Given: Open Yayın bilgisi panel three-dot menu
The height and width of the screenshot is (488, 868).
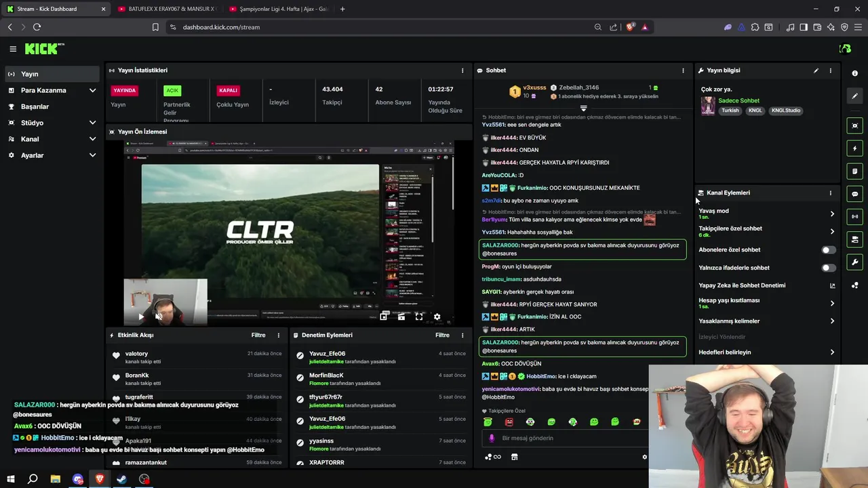Looking at the screenshot, I should 830,70.
